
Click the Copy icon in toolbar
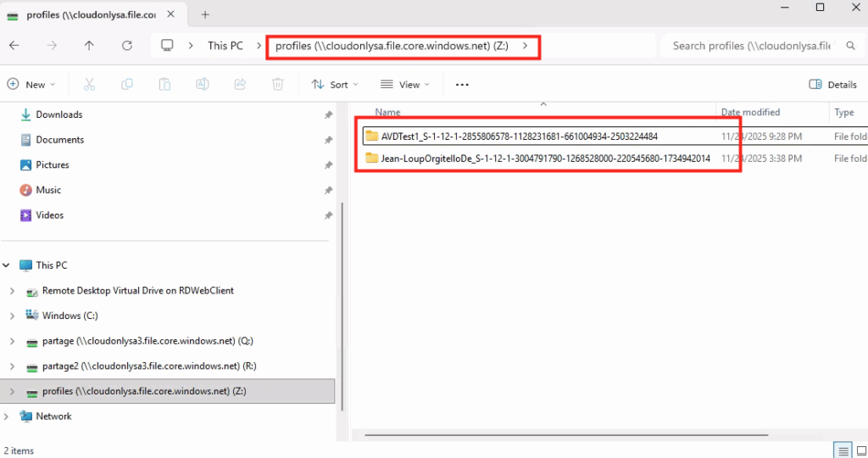(x=127, y=84)
